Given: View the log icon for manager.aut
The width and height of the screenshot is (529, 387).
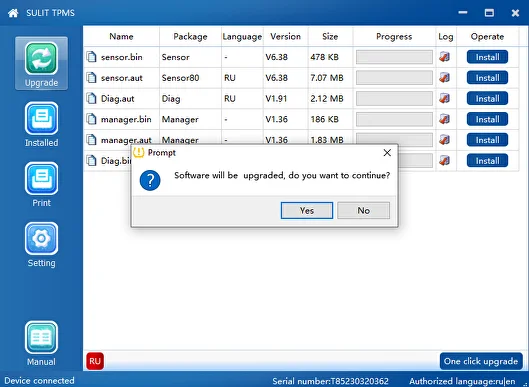Looking at the screenshot, I should [x=444, y=140].
